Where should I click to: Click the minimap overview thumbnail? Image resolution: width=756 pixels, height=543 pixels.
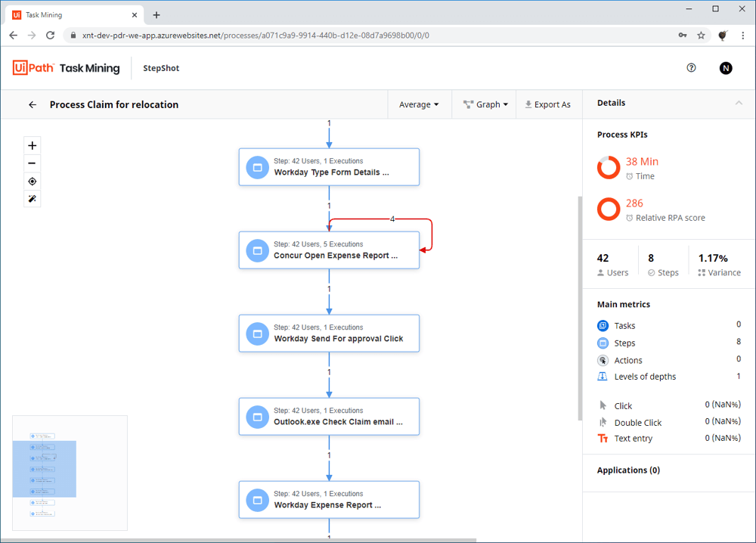(x=70, y=473)
